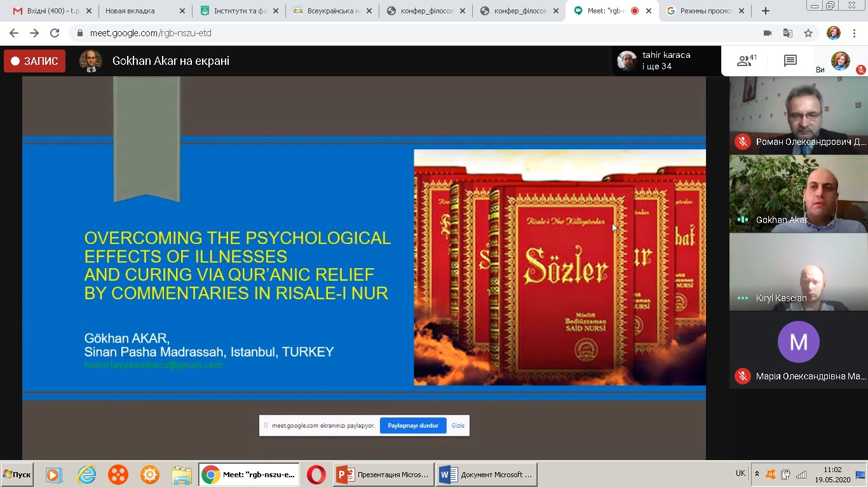The height and width of the screenshot is (488, 868).
Task: Open the Chrome three-dot menu
Action: point(854,33)
